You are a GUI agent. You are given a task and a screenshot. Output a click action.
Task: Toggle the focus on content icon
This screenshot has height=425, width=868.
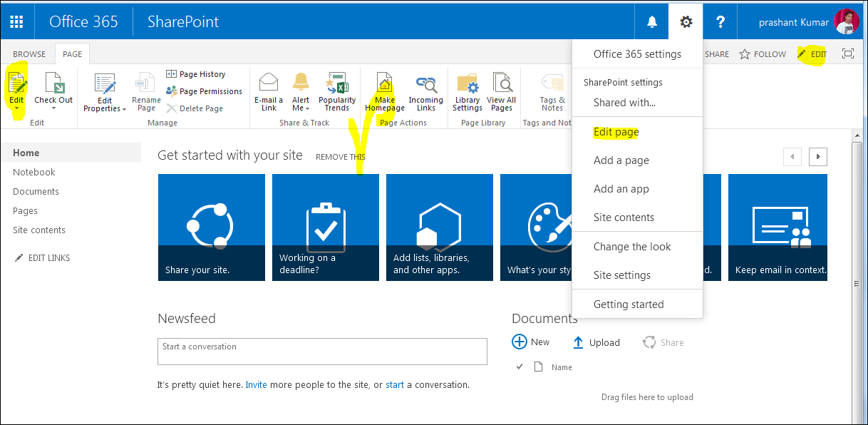848,54
